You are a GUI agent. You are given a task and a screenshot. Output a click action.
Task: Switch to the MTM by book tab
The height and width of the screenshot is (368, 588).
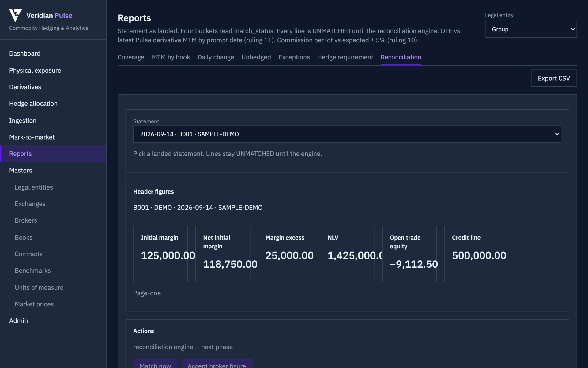[x=171, y=57]
